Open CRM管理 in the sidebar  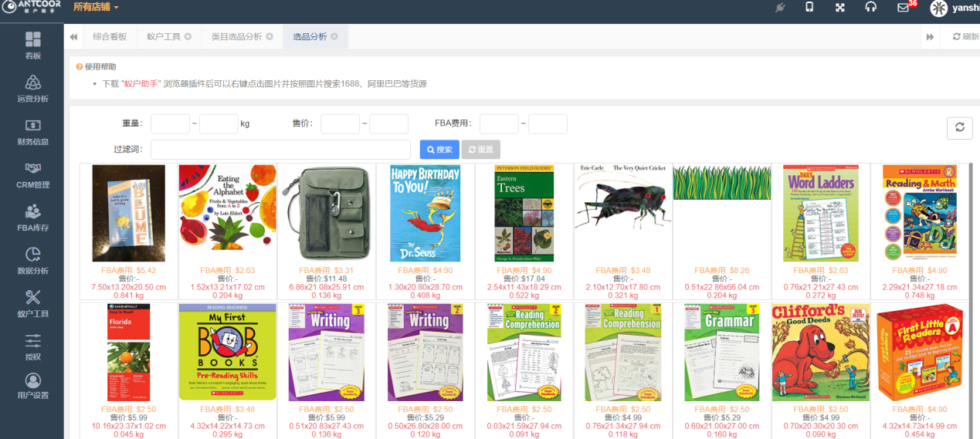32,175
